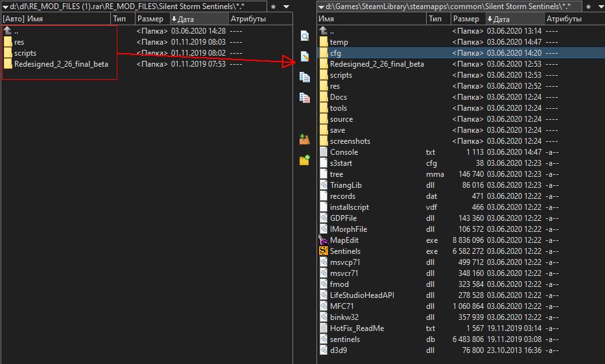Select the cfg folder in the right panel

point(461,53)
